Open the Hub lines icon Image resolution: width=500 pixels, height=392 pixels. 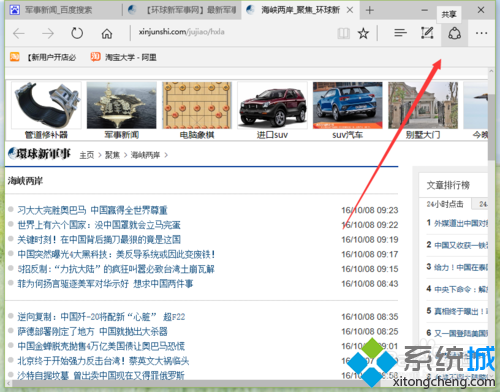coord(400,33)
